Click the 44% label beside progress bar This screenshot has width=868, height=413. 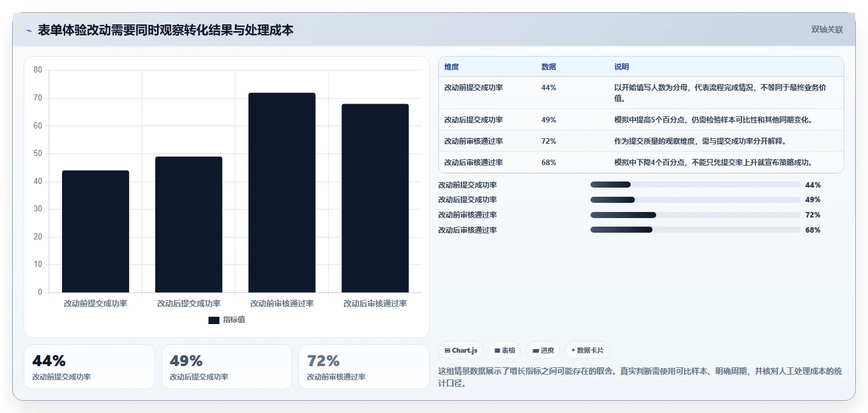[813, 185]
